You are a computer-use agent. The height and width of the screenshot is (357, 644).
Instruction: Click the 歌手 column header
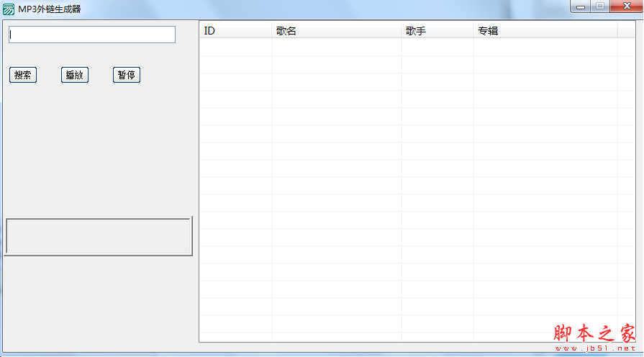click(437, 31)
